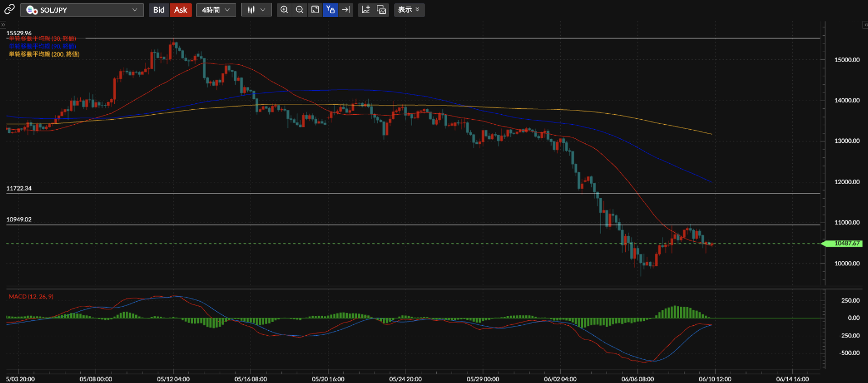Click the -500.00 MACD axis label
Image resolution: width=868 pixels, height=383 pixels.
pyautogui.click(x=849, y=353)
